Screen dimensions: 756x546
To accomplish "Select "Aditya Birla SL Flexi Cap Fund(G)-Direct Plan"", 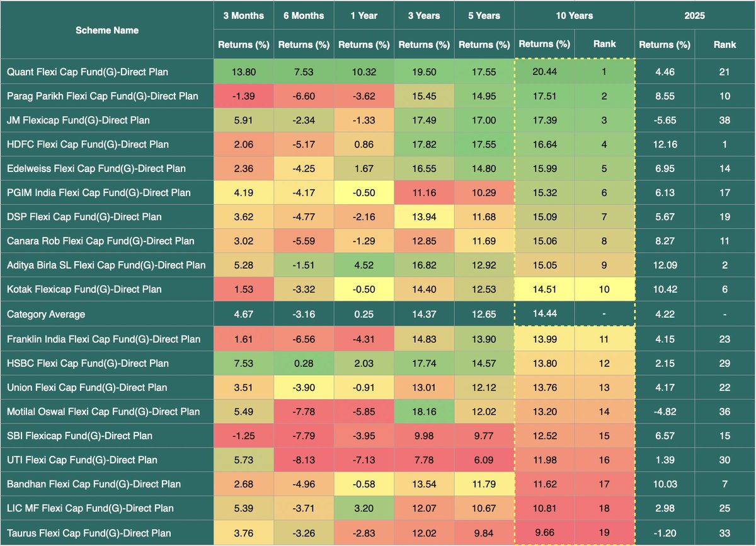I will 106,265.
